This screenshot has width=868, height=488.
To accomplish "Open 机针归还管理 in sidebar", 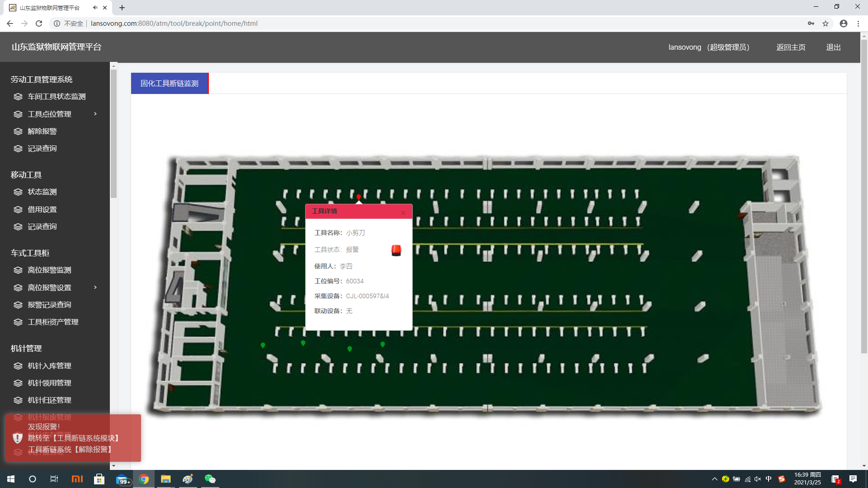I will point(49,400).
